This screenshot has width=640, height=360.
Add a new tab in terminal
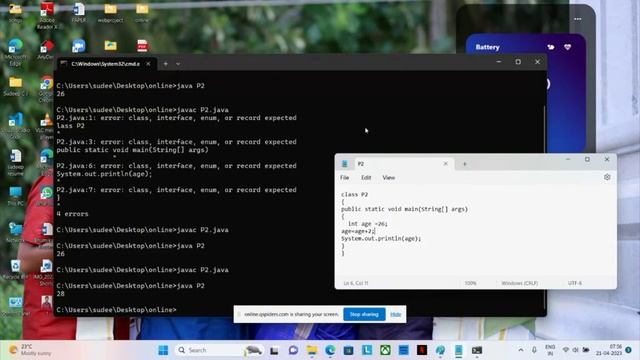click(x=166, y=64)
